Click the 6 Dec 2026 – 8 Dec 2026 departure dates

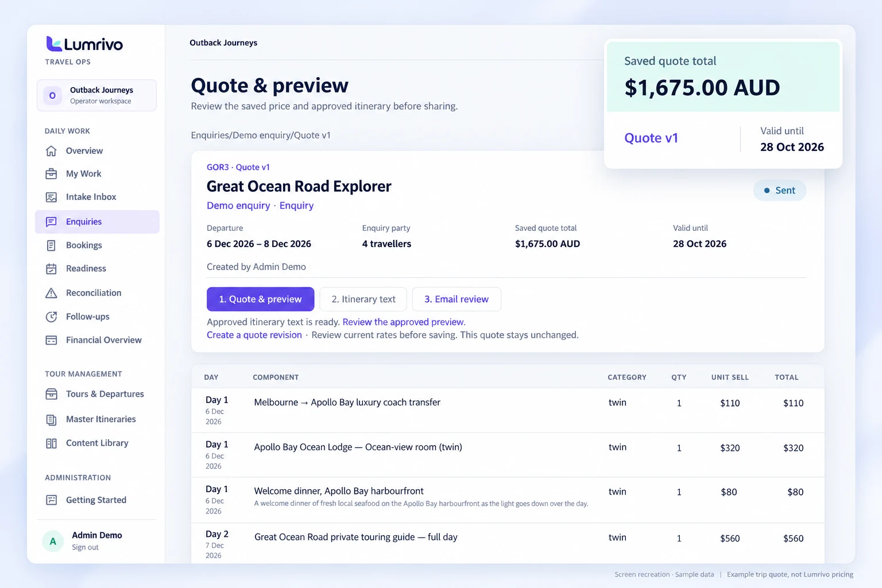tap(259, 244)
